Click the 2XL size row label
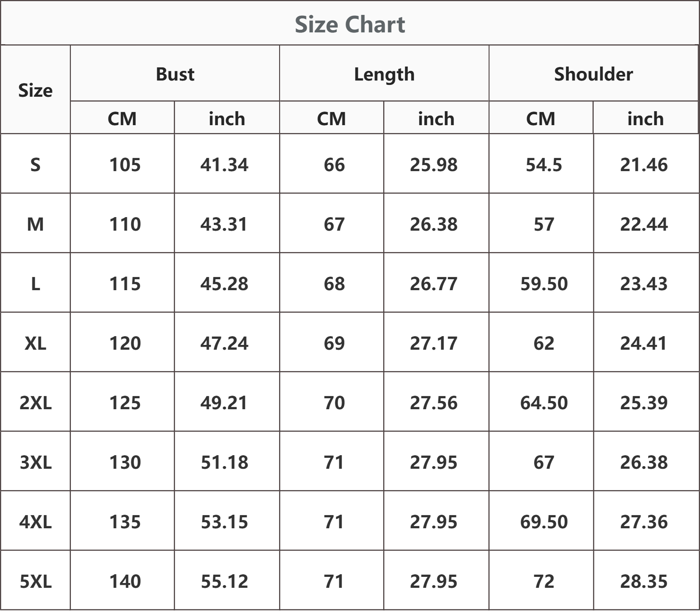The width and height of the screenshot is (700, 611). [35, 402]
